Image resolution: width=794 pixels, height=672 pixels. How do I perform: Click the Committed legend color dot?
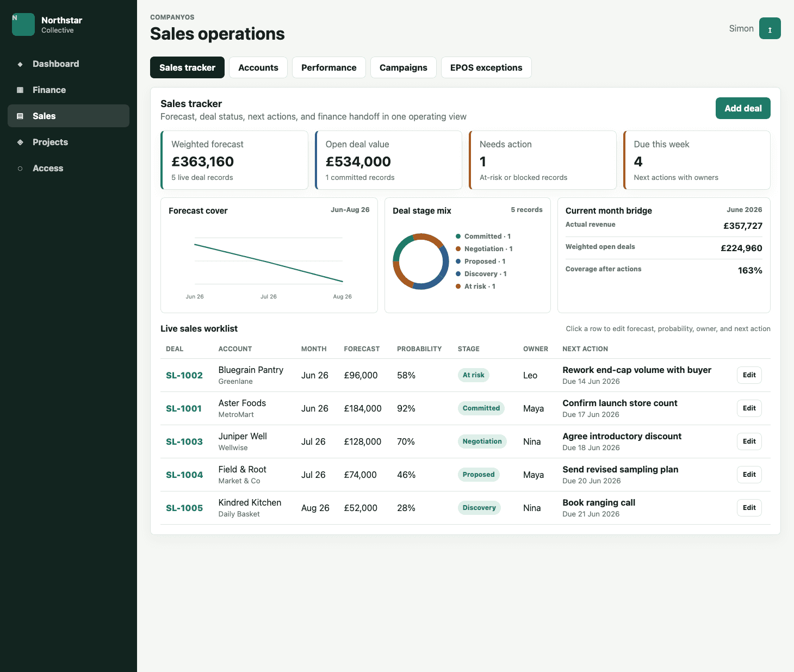(458, 237)
